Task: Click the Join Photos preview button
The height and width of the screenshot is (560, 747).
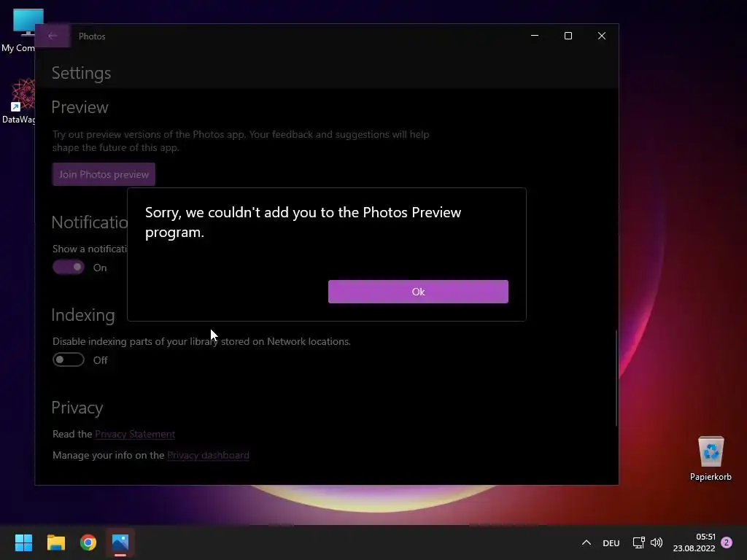Action: click(x=104, y=174)
